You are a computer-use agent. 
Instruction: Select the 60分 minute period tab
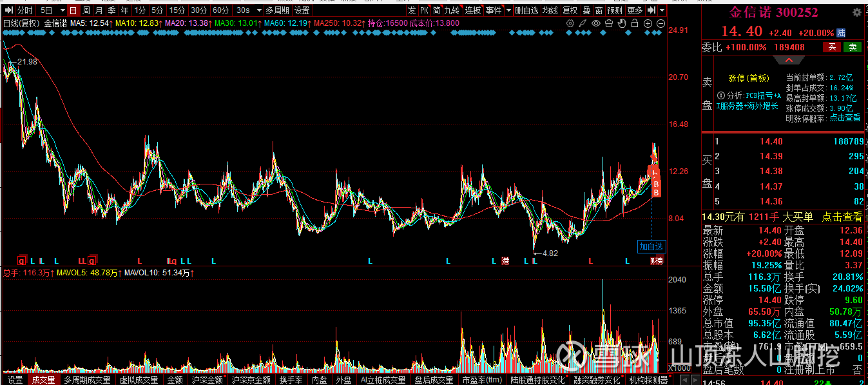(x=221, y=10)
